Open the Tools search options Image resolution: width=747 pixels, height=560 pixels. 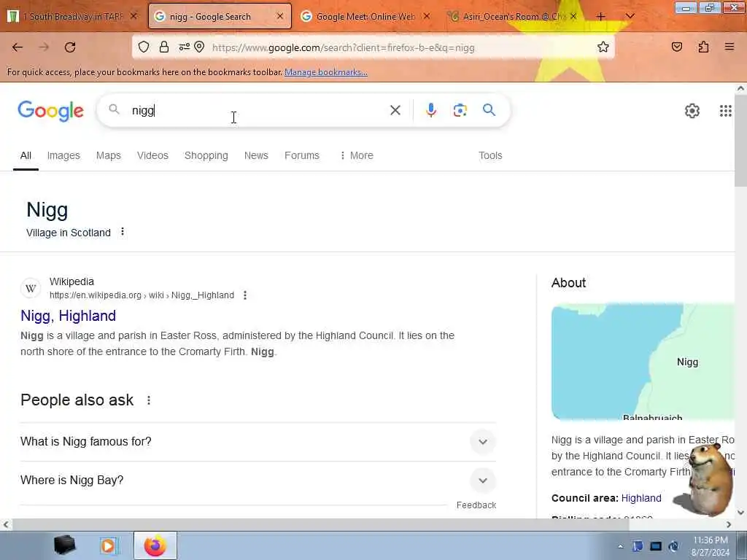(490, 156)
